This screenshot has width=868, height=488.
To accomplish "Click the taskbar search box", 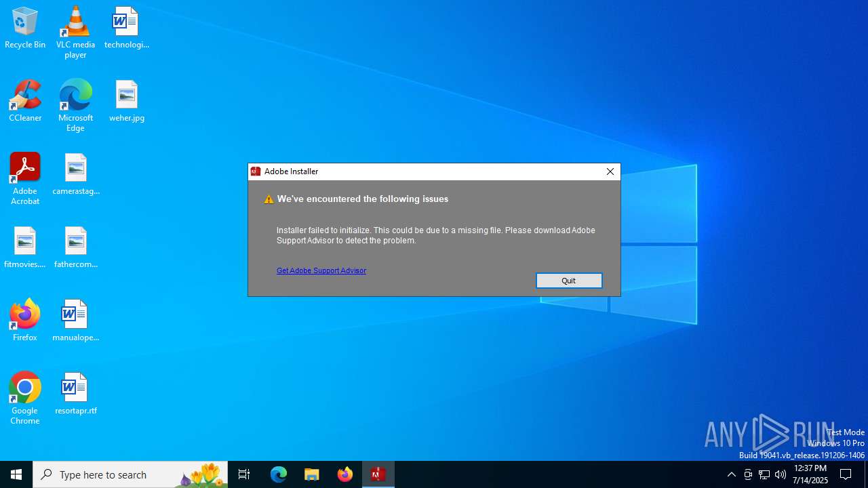I will pyautogui.click(x=130, y=474).
